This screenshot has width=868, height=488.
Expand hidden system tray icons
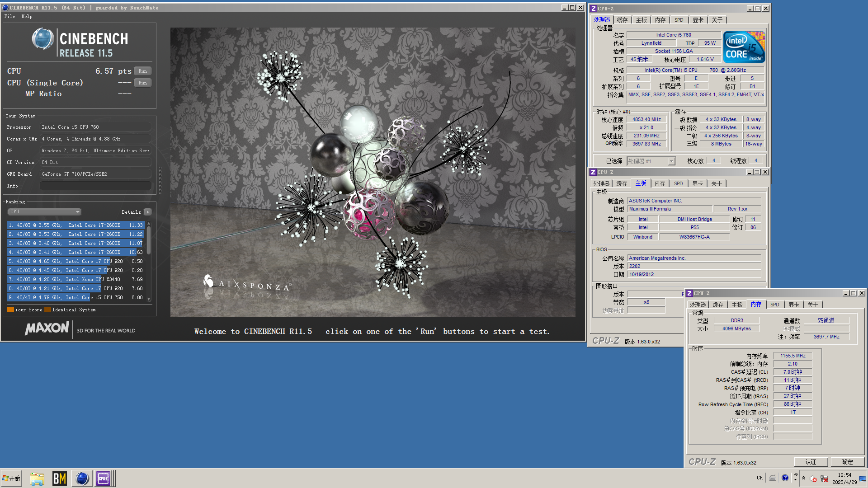803,478
